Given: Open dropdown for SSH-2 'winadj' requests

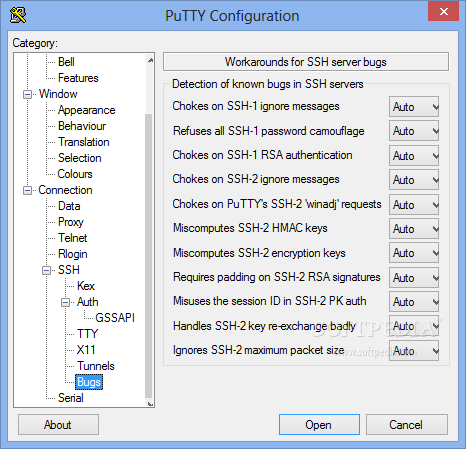Looking at the screenshot, I should [x=414, y=205].
